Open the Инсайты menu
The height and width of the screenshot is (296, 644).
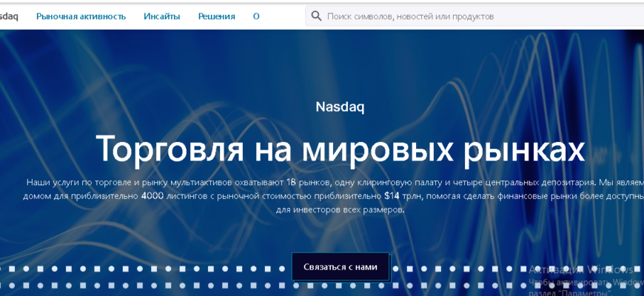pos(162,16)
